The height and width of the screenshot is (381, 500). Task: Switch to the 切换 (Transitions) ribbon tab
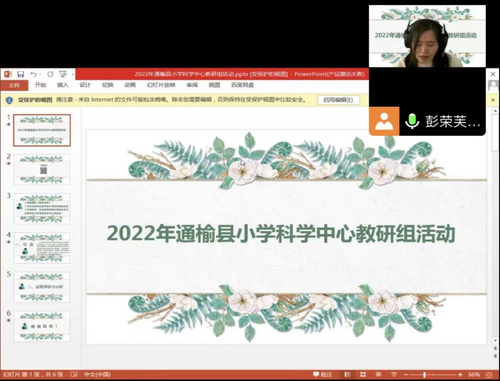tap(107, 85)
